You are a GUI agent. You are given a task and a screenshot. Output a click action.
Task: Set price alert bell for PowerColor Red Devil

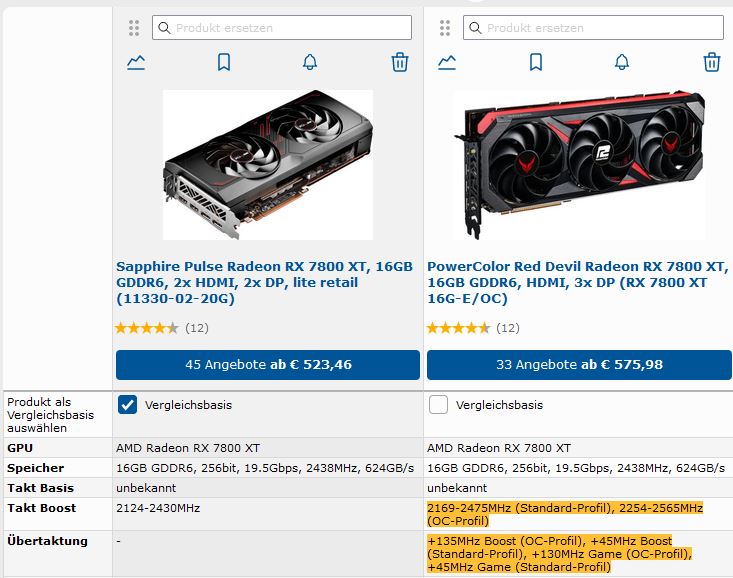[x=622, y=62]
